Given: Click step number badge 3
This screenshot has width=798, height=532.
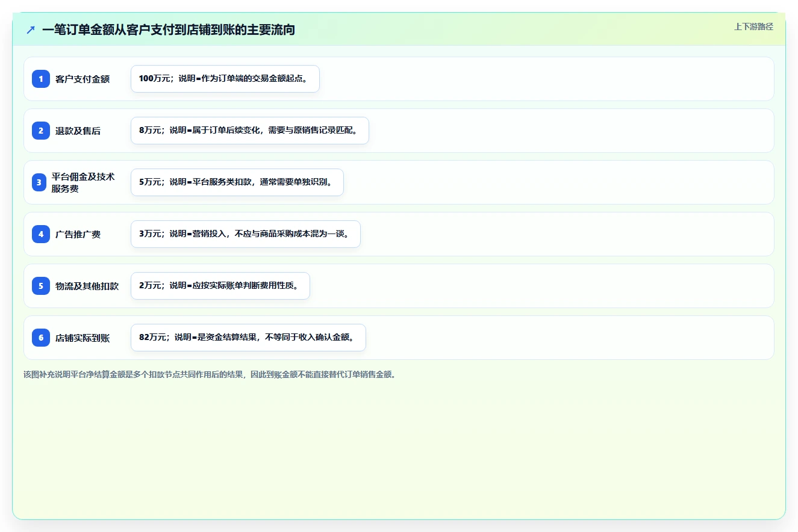Looking at the screenshot, I should pyautogui.click(x=39, y=182).
